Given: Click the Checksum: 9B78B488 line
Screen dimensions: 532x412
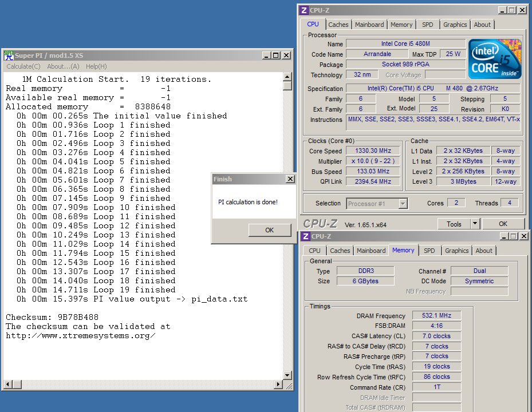Looking at the screenshot, I should 52,318.
